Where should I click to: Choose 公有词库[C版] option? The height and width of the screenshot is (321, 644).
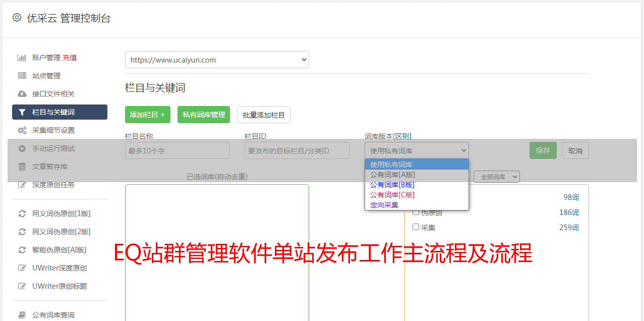coord(417,195)
